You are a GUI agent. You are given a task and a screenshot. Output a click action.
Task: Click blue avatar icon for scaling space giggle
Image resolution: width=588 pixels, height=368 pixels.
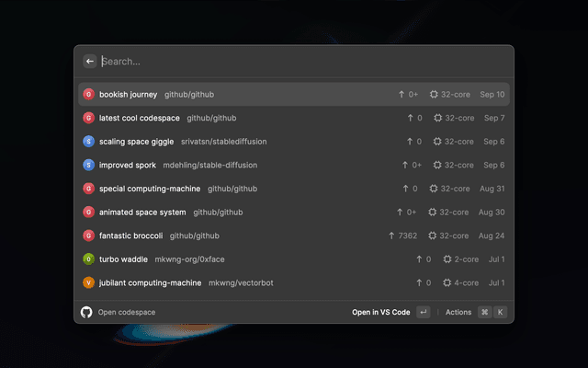(x=88, y=141)
